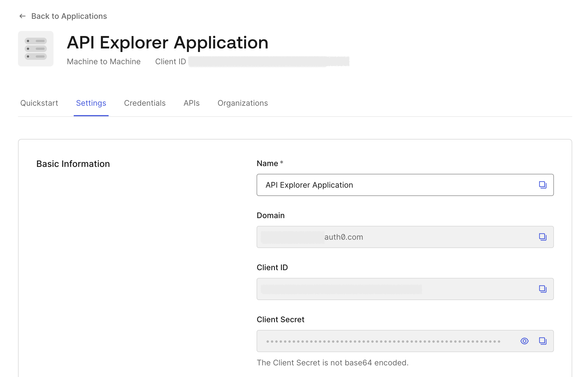Click the 'Basic Information' section heading

(73, 164)
